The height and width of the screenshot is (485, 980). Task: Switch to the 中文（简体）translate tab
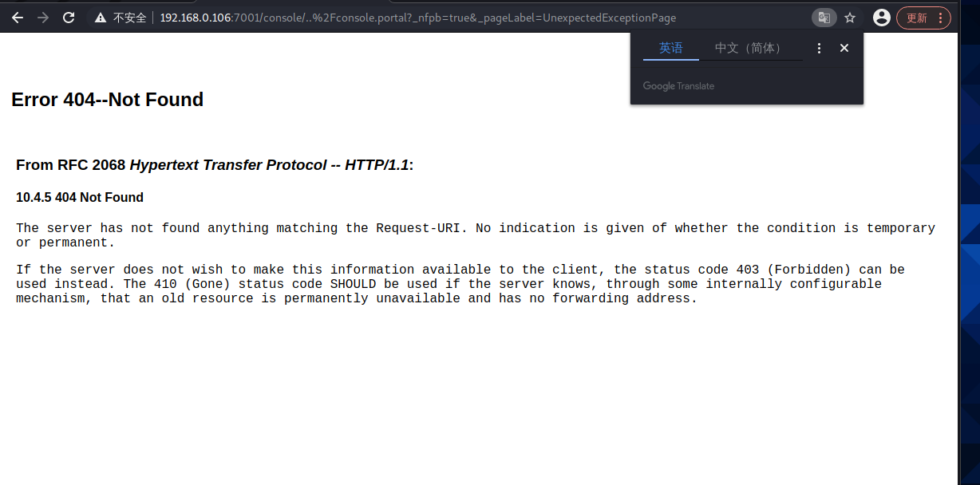pos(751,48)
